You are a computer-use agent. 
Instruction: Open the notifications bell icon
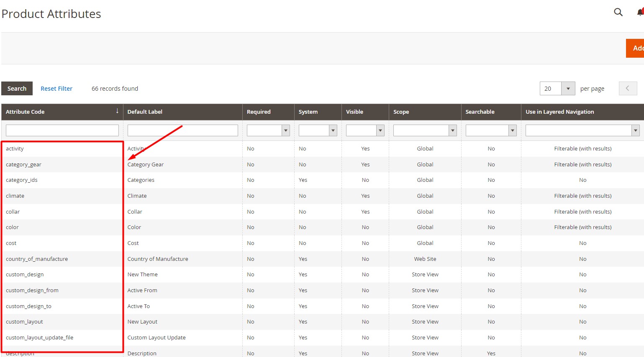click(x=640, y=12)
